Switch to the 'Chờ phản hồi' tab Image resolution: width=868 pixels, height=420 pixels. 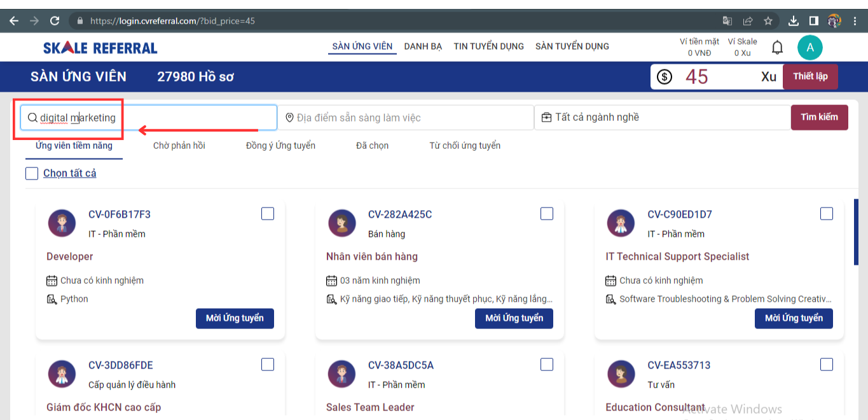(x=179, y=146)
